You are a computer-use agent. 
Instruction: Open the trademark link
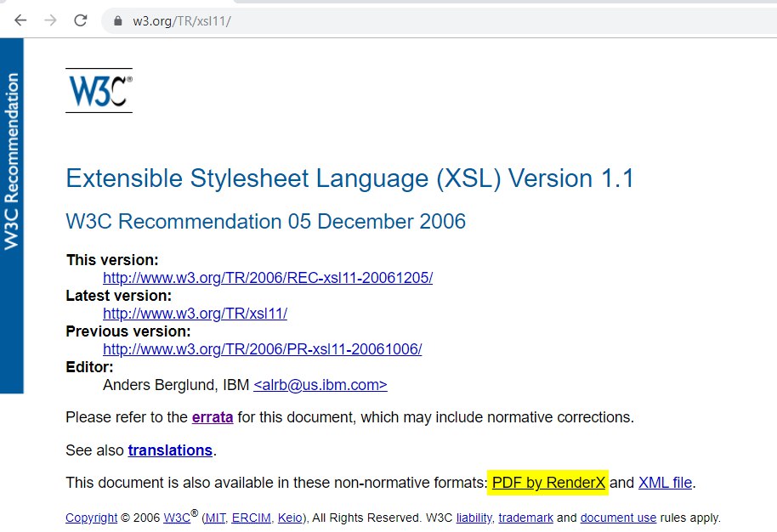click(x=525, y=518)
